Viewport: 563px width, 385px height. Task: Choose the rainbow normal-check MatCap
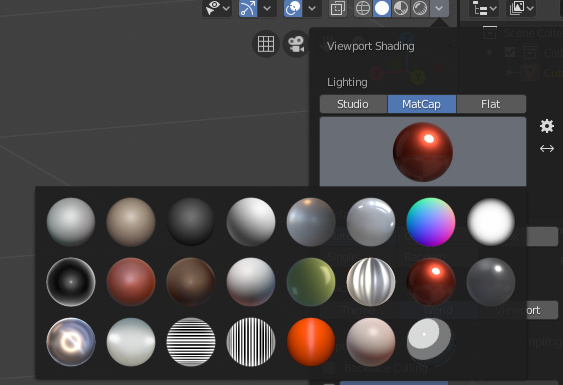(431, 222)
